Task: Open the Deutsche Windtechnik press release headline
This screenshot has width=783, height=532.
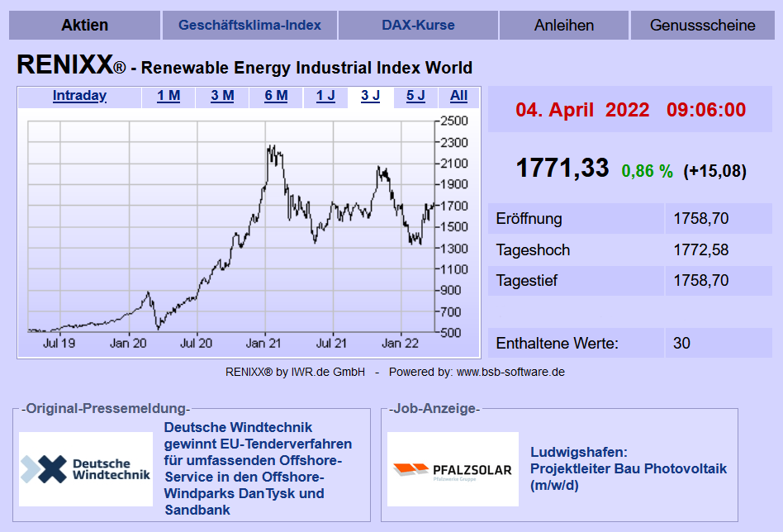Action: tap(258, 468)
